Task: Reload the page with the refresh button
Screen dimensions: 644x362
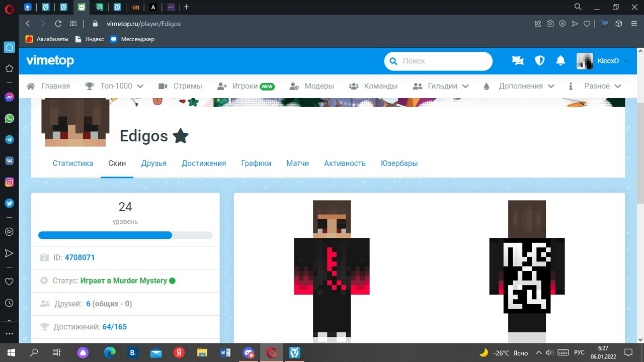Action: point(58,24)
